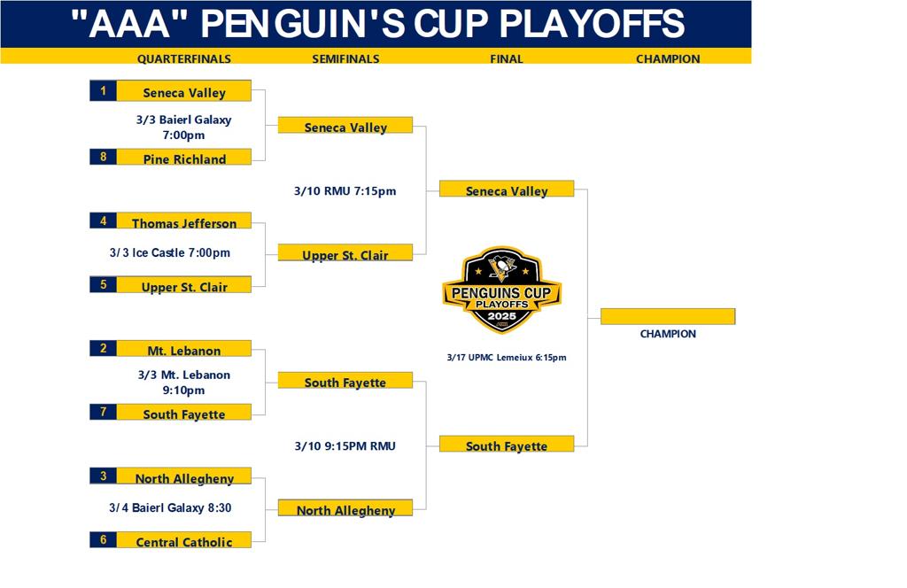Select seed 6 number box
The width and height of the screenshot is (907, 588).
104,539
